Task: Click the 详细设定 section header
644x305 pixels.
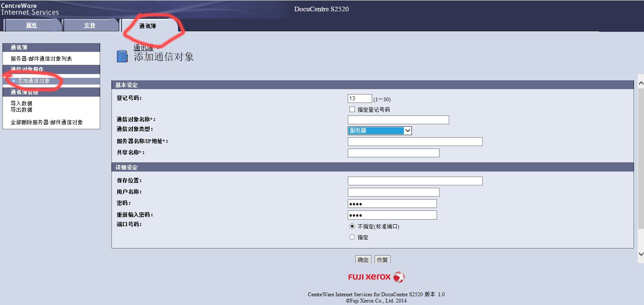Action: [x=372, y=167]
